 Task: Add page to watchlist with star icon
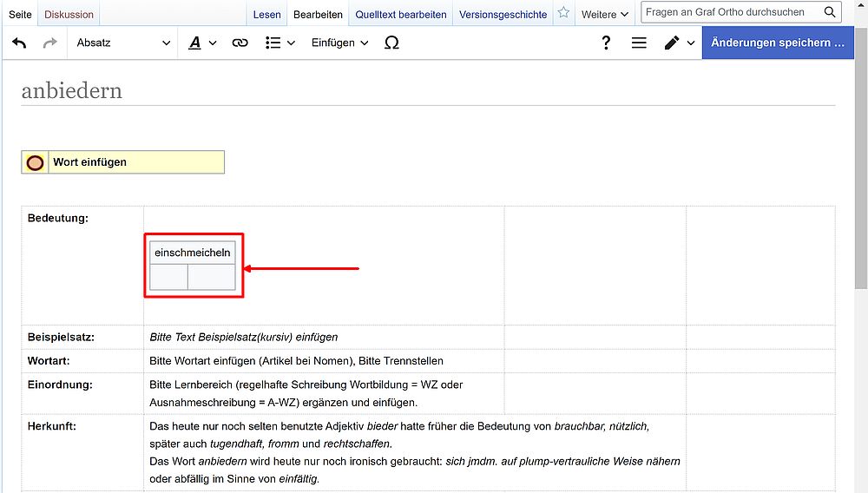(x=564, y=13)
